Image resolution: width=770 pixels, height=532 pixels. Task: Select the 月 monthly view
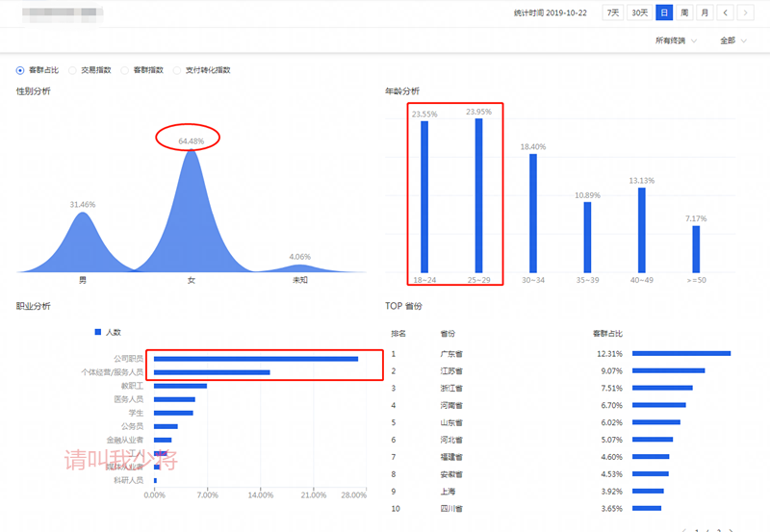click(705, 13)
